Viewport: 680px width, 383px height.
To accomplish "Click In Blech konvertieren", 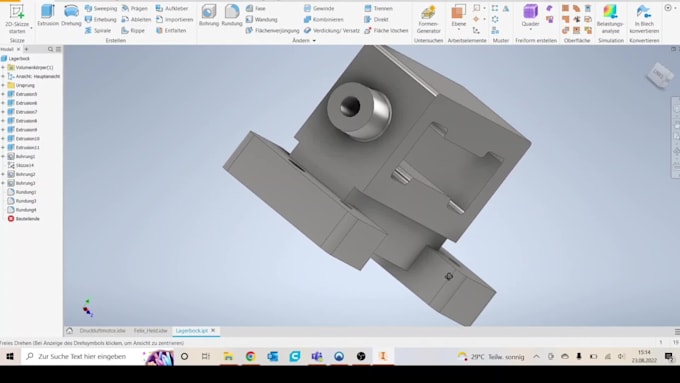I will point(644,19).
